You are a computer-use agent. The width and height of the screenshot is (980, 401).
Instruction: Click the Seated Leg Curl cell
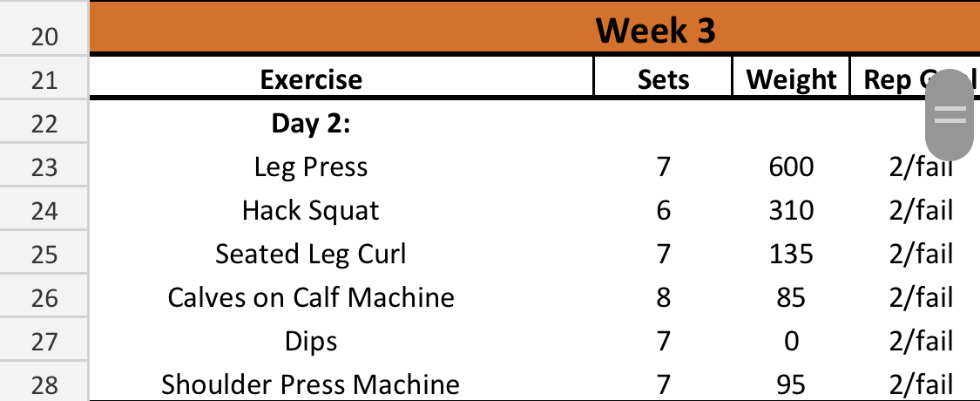pyautogui.click(x=311, y=254)
